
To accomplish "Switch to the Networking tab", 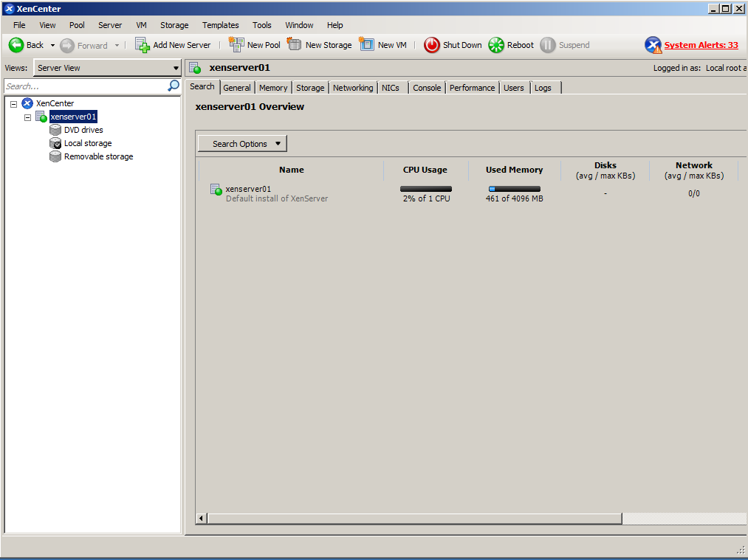I will pyautogui.click(x=353, y=88).
